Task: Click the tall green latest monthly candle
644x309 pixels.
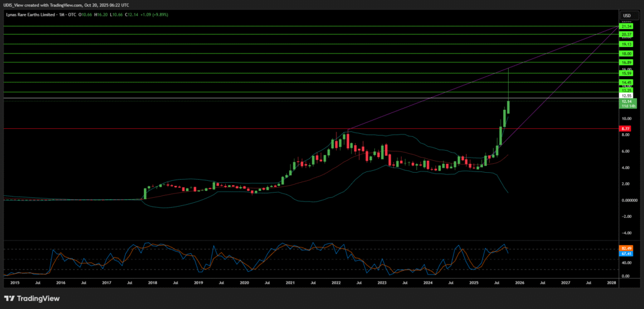Action: coord(508,107)
